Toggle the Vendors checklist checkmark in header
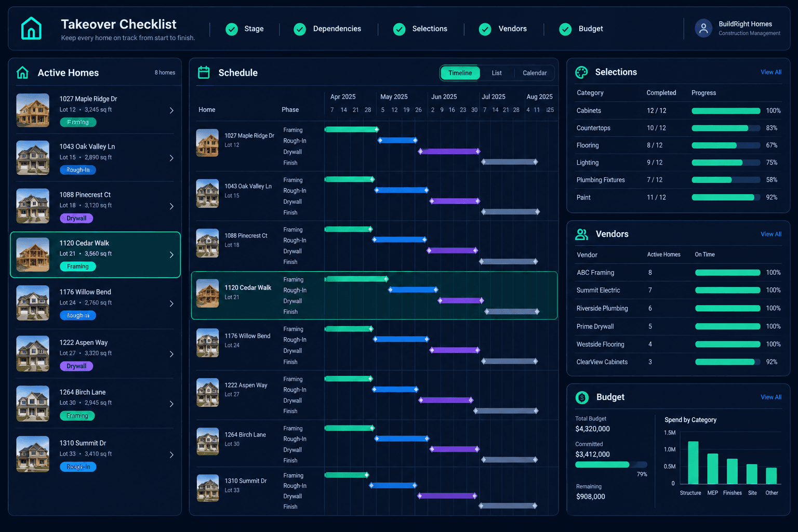The height and width of the screenshot is (532, 798). [x=485, y=29]
